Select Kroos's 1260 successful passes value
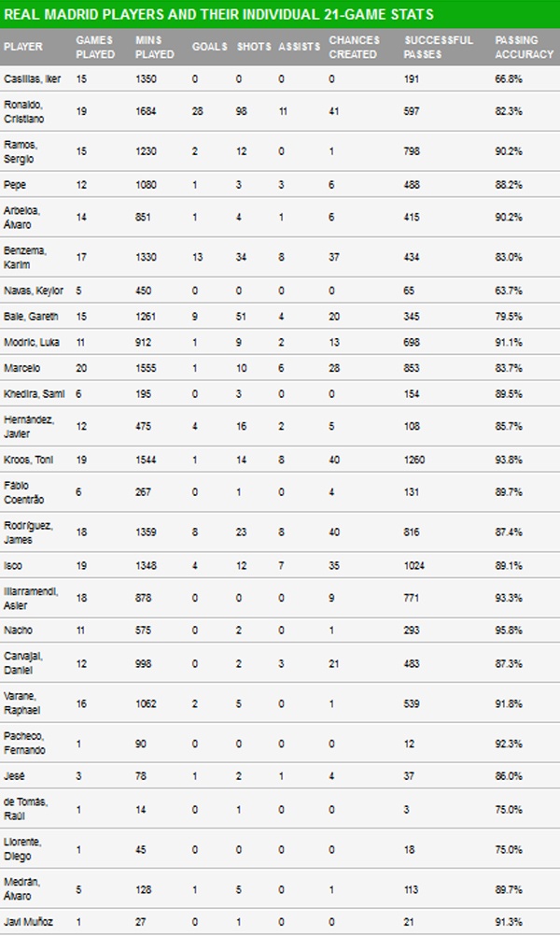The height and width of the screenshot is (936, 560). click(418, 461)
